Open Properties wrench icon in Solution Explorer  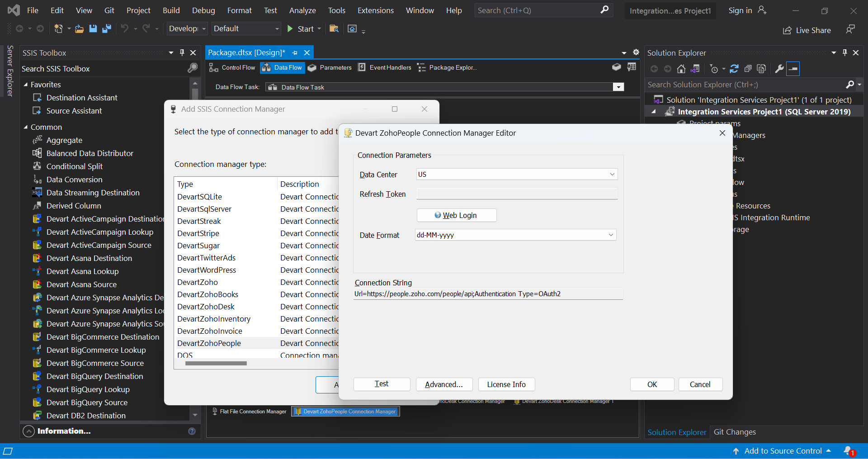click(779, 69)
